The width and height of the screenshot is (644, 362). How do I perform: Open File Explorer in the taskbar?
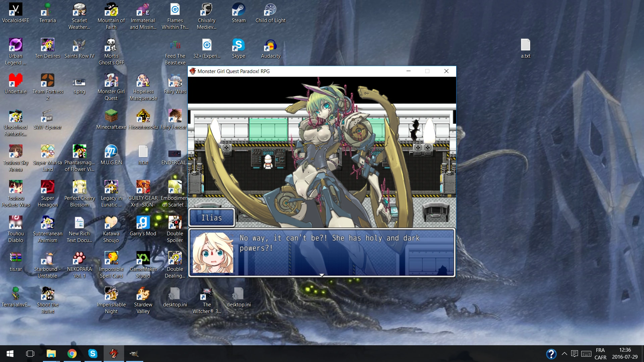coord(51,354)
